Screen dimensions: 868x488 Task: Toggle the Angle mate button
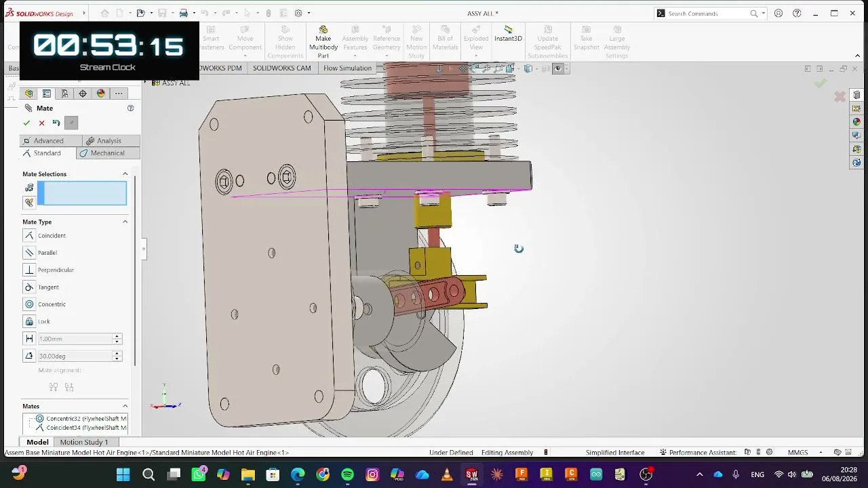point(29,356)
